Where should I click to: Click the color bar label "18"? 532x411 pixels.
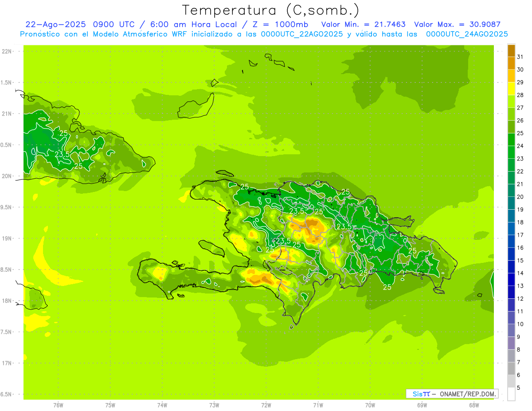(520, 222)
